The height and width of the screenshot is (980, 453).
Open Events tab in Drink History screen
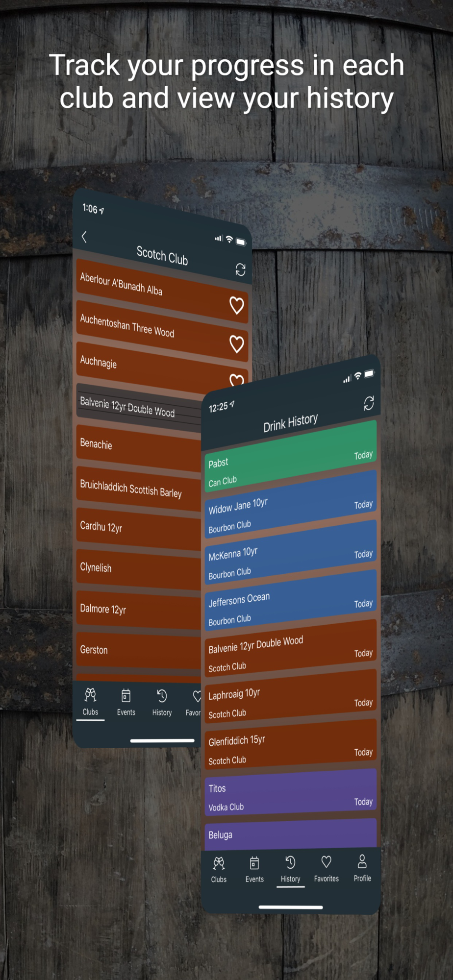[254, 870]
